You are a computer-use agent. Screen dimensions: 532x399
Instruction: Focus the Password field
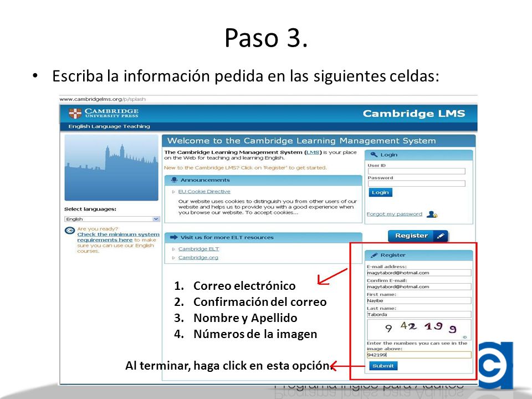coord(417,183)
